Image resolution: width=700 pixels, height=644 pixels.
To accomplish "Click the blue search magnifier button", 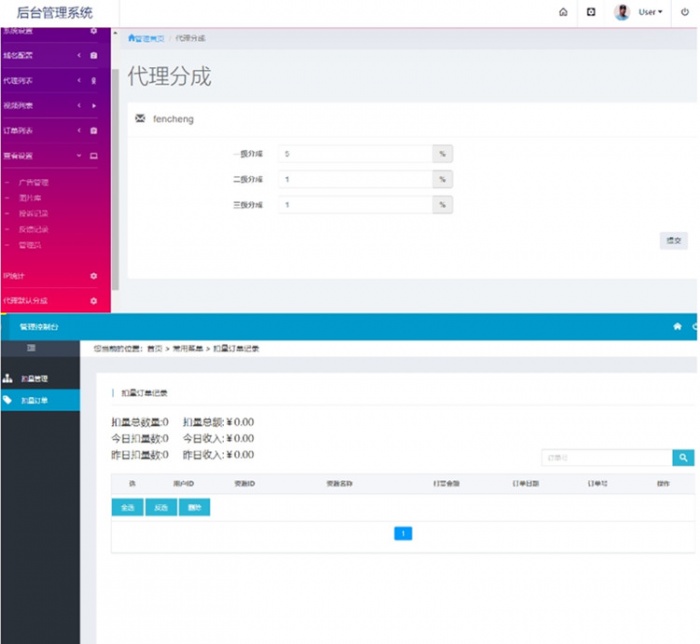I will [683, 457].
